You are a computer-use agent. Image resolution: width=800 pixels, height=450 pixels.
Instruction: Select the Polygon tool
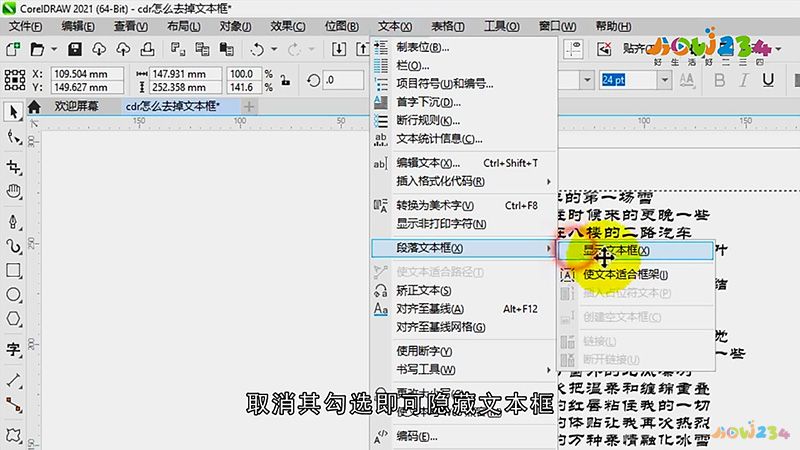[13, 319]
